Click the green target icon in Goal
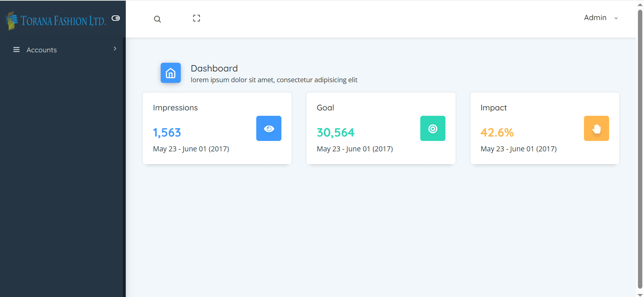 (x=433, y=129)
